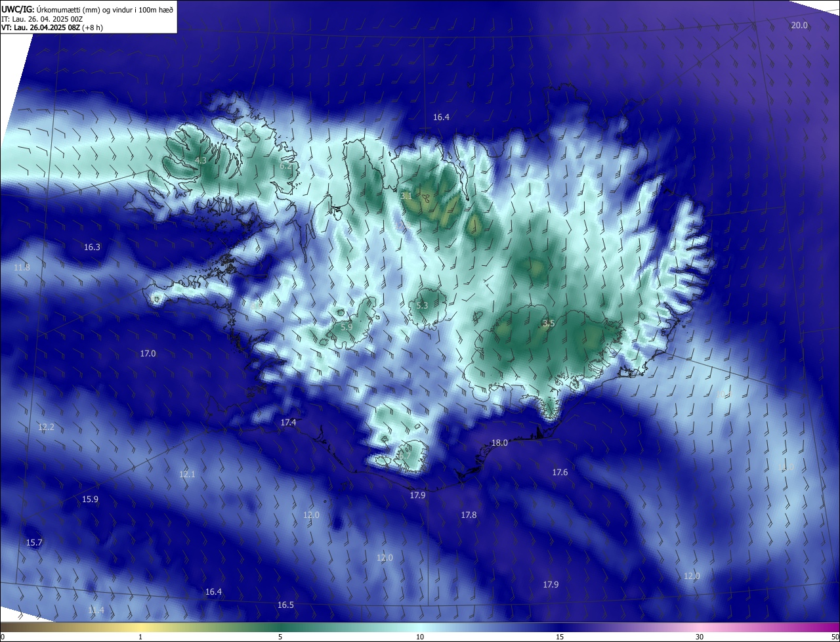Click the color scale label 5
840x642 pixels.
[280, 637]
